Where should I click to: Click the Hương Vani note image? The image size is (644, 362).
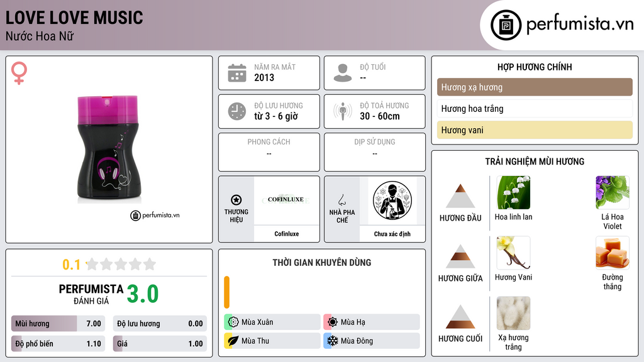click(x=513, y=253)
